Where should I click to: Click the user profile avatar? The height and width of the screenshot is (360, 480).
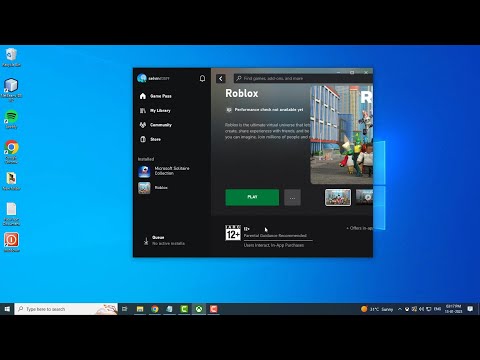pyautogui.click(x=142, y=78)
